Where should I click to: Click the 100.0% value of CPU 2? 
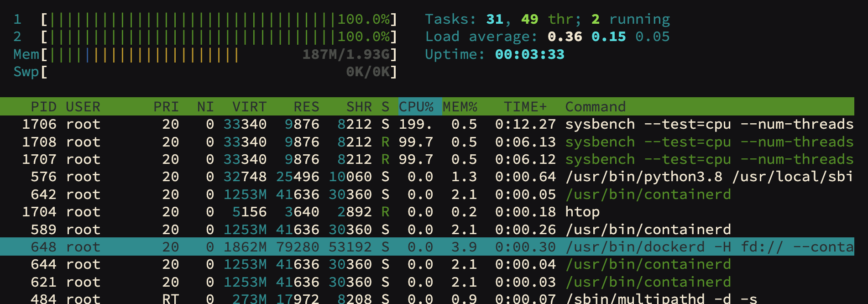pos(364,37)
